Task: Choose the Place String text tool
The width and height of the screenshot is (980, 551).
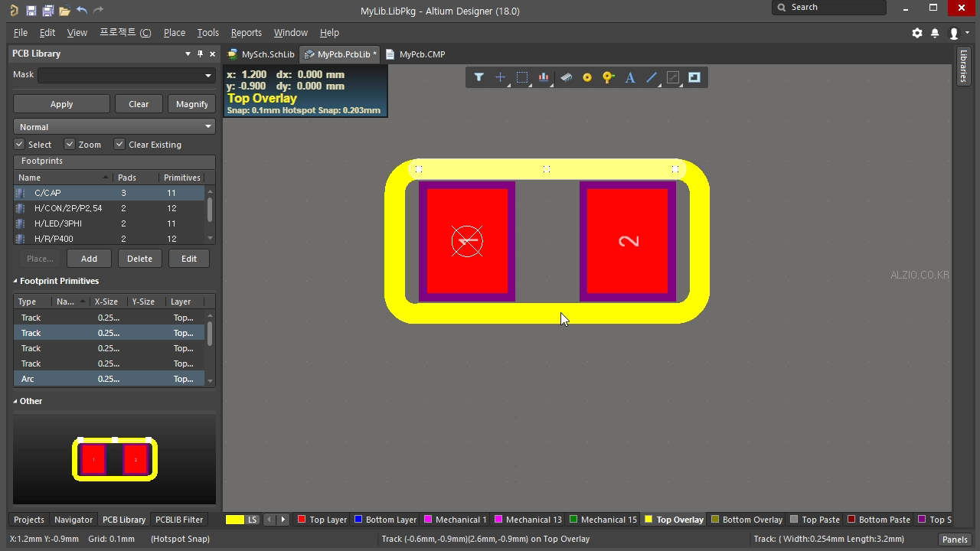Action: click(630, 77)
